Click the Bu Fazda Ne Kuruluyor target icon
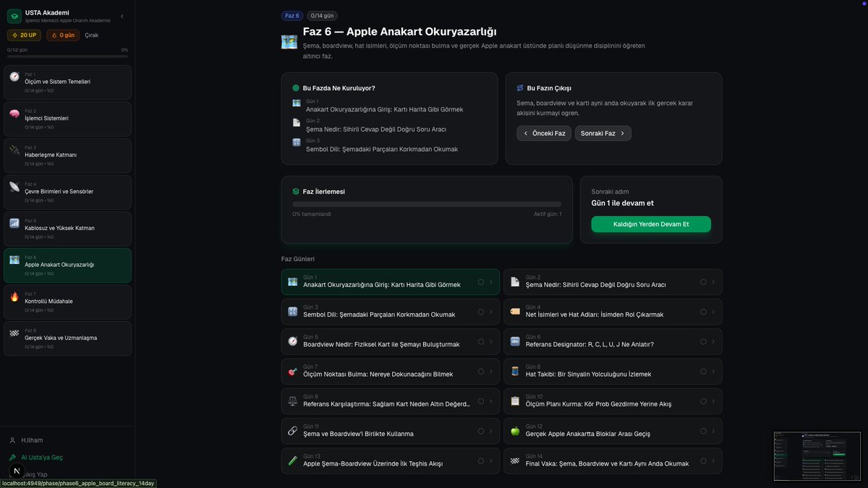Viewport: 868px width, 488px height. pos(296,88)
